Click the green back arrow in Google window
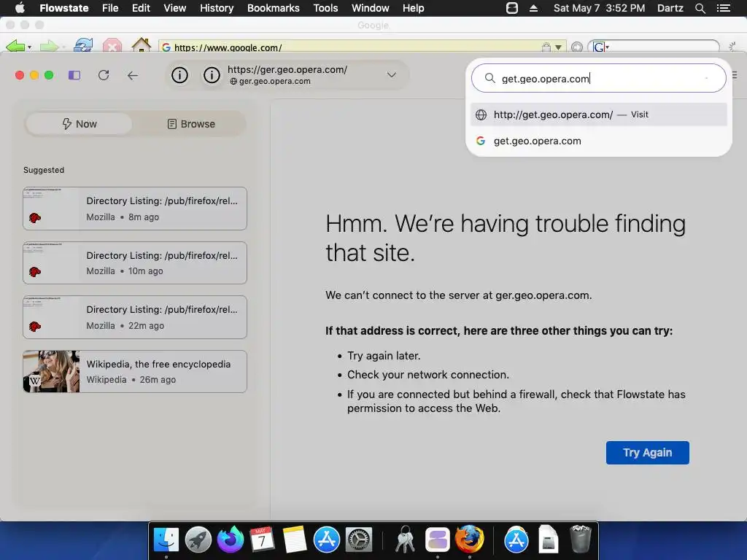The width and height of the screenshot is (747, 560). [x=15, y=46]
